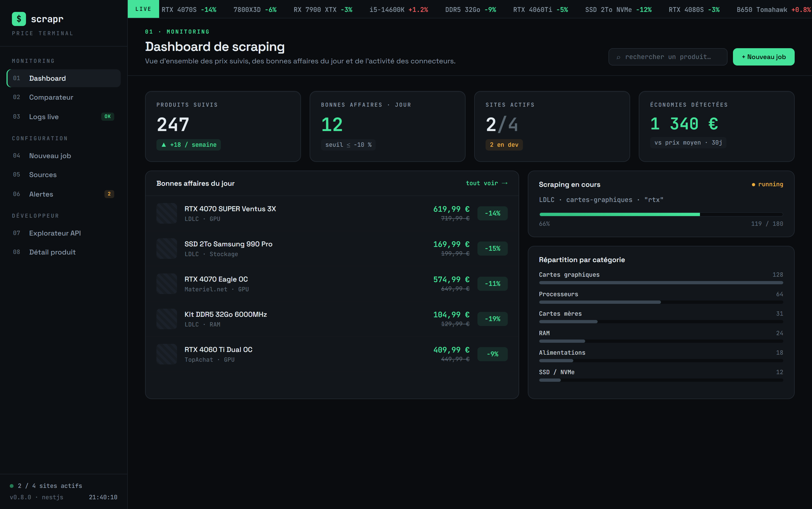The image size is (812, 509).
Task: Open the Sources page
Action: tap(64, 175)
